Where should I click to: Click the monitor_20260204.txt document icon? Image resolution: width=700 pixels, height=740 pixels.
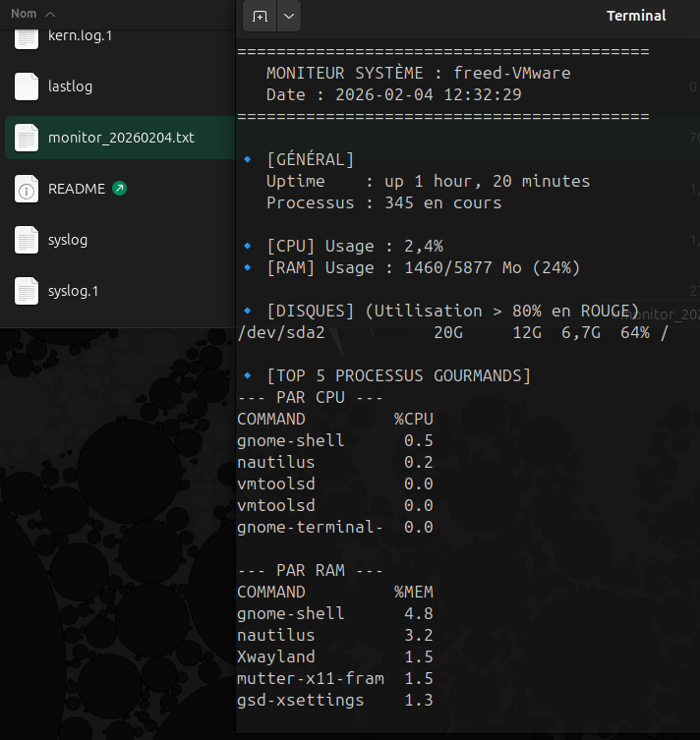(27, 138)
